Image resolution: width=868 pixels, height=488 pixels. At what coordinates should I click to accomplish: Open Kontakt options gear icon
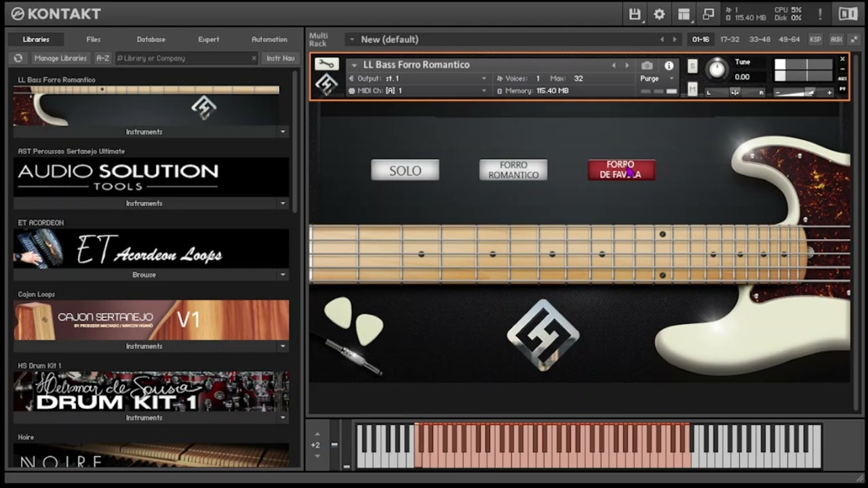659,14
